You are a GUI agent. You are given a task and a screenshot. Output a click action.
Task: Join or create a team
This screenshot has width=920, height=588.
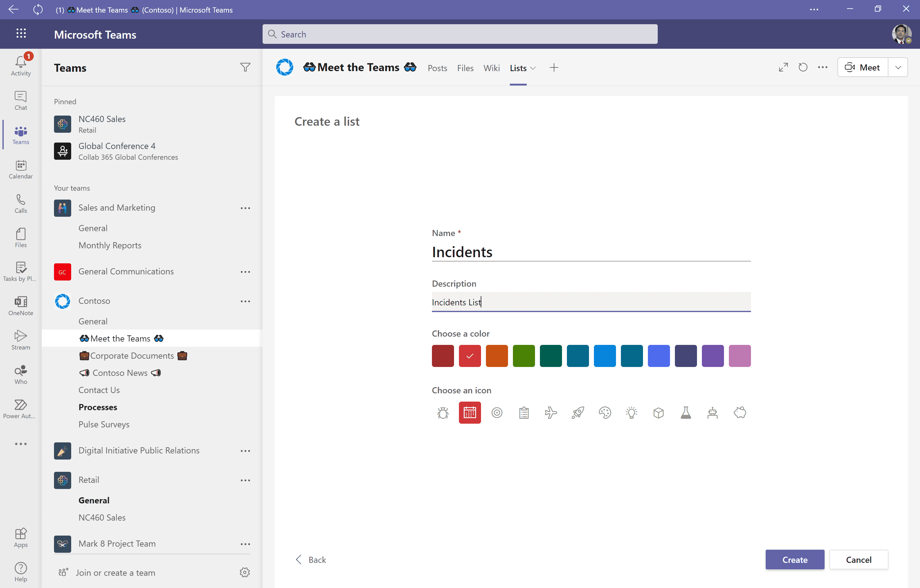click(107, 572)
